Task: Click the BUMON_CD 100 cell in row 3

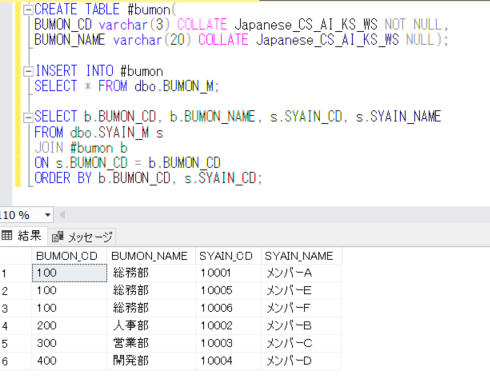Action: click(x=69, y=308)
